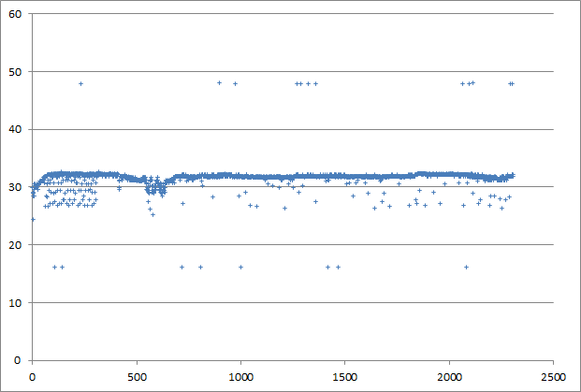
Task: Select the 16-value point past x 2000
Action: coord(467,268)
